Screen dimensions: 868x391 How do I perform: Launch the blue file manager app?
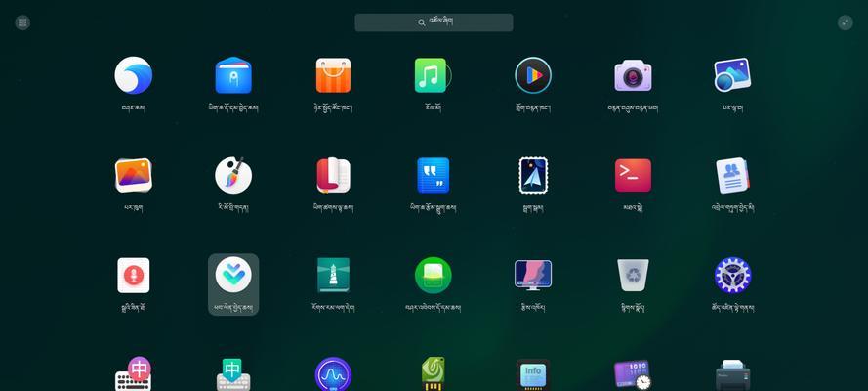(233, 75)
